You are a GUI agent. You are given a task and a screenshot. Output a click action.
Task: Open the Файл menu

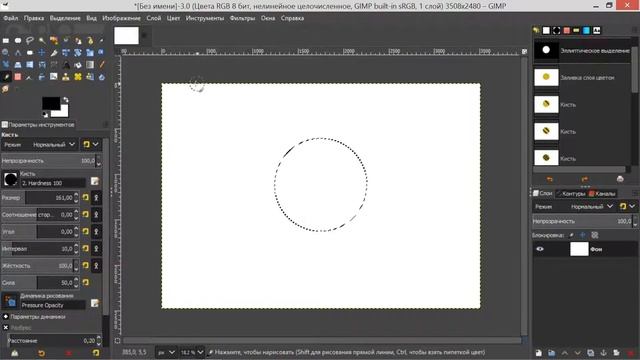pos(11,18)
